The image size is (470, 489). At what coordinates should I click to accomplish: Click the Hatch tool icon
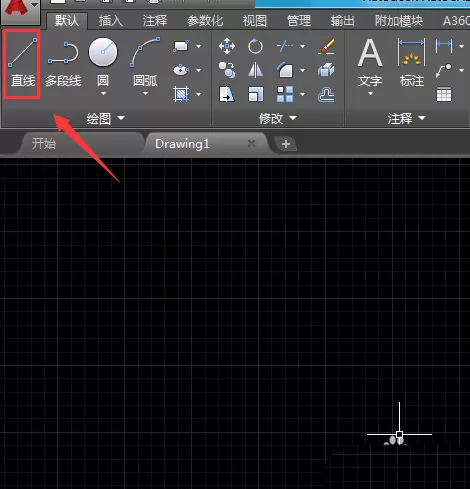pyautogui.click(x=181, y=94)
